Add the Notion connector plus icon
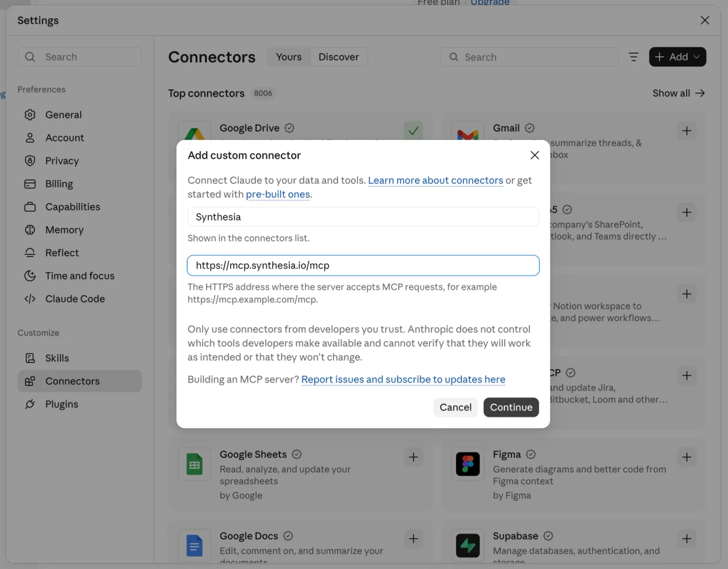Image resolution: width=728 pixels, height=569 pixels. (687, 294)
